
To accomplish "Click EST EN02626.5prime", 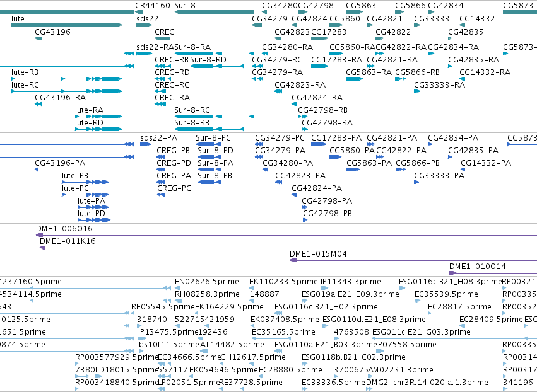I will 206,282.
